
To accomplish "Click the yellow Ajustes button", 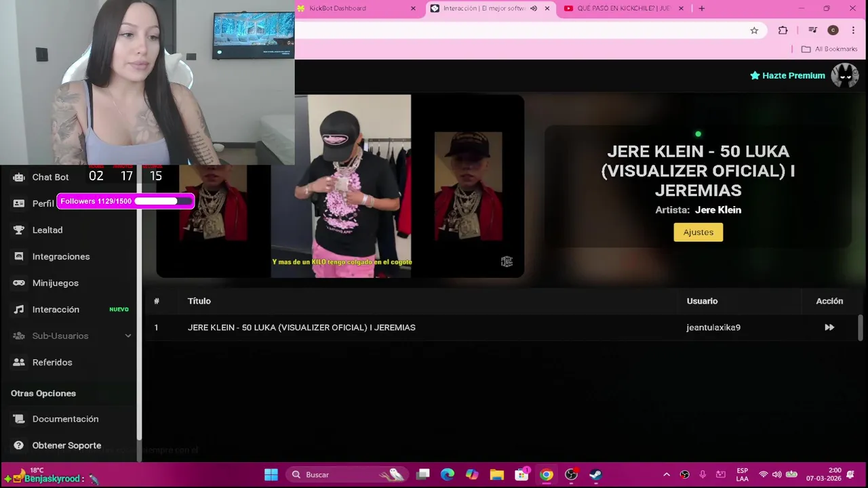I will tap(698, 232).
